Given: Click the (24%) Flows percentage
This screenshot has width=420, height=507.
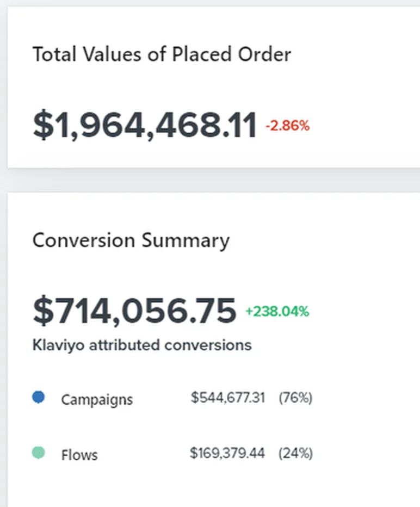Looking at the screenshot, I should tap(295, 453).
